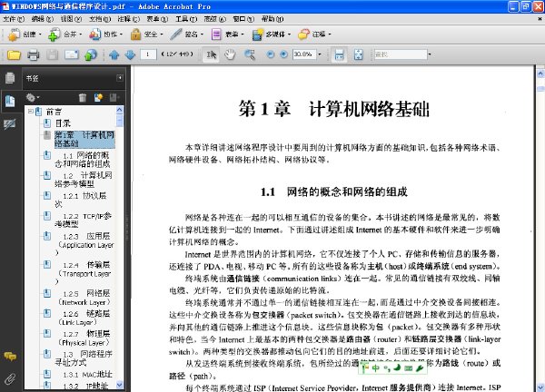
Task: Select bookmark 1.2.1 协议层次
Action: tap(81, 200)
